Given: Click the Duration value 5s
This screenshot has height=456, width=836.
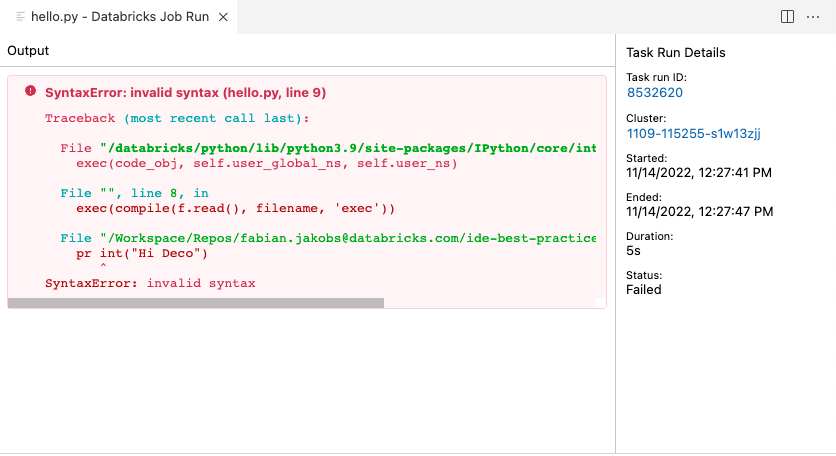Looking at the screenshot, I should [633, 251].
